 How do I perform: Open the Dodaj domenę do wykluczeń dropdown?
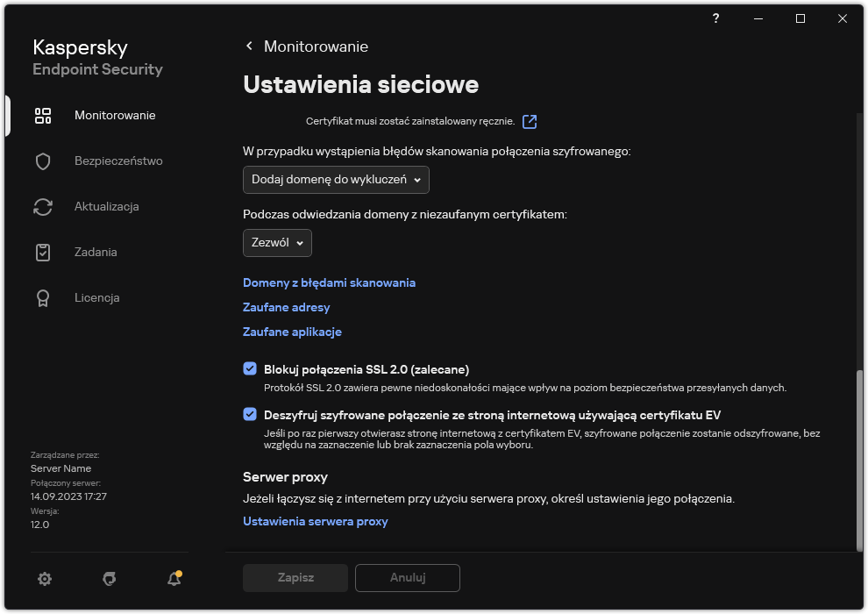pos(335,180)
